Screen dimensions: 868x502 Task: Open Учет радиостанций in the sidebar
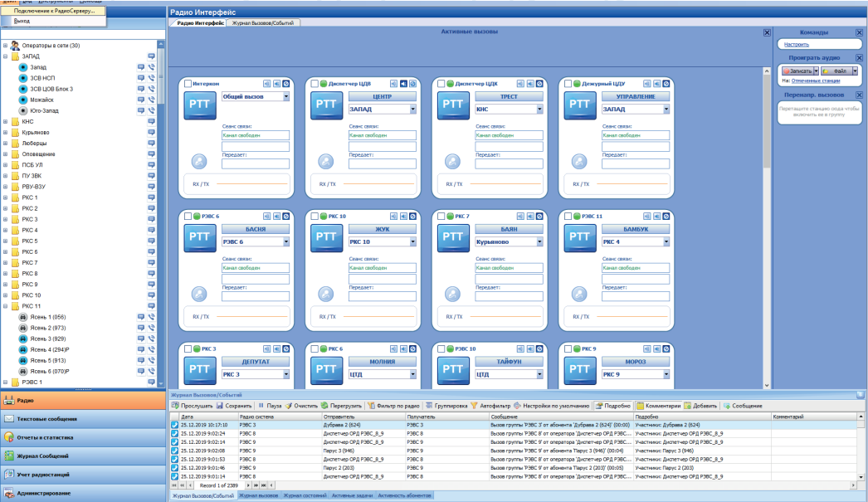(83, 475)
